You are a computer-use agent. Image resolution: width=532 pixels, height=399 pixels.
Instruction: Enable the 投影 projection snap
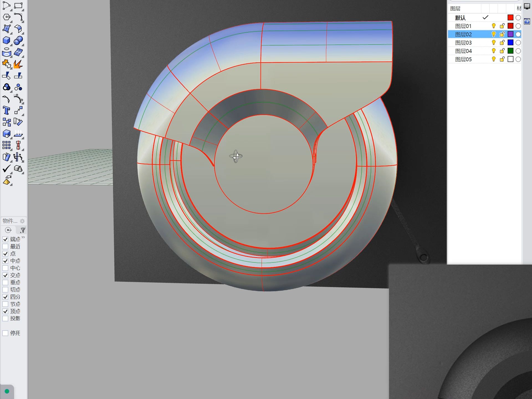(5, 318)
